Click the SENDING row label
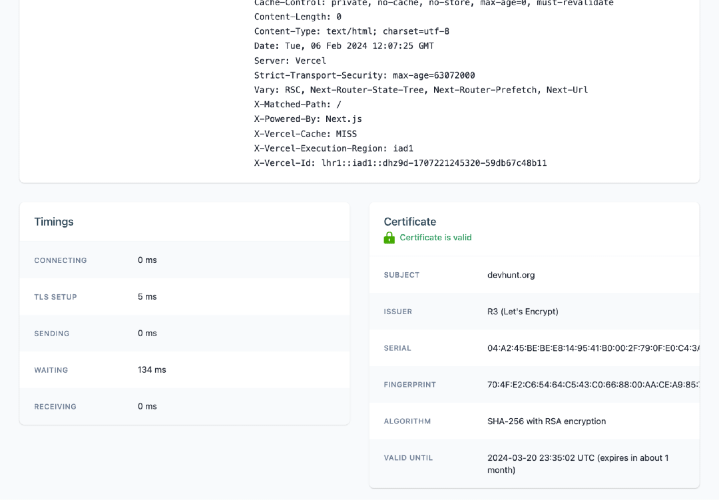This screenshot has width=719, height=500. click(51, 333)
